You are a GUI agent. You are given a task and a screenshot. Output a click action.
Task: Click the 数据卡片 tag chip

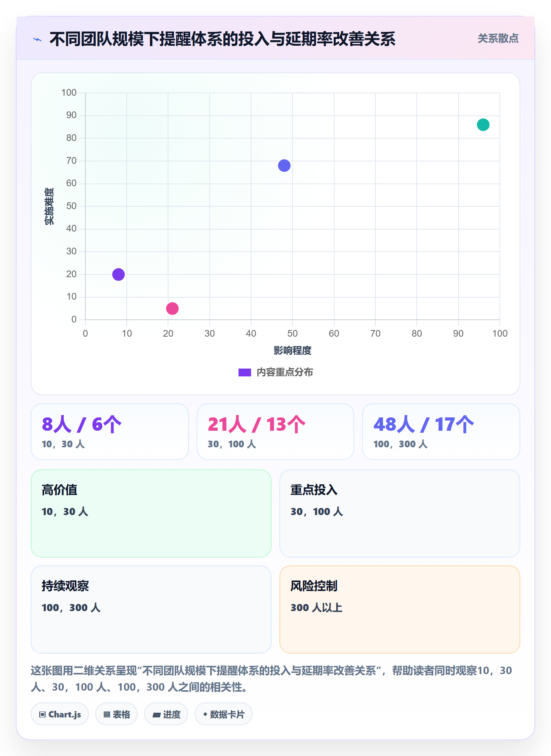click(224, 714)
